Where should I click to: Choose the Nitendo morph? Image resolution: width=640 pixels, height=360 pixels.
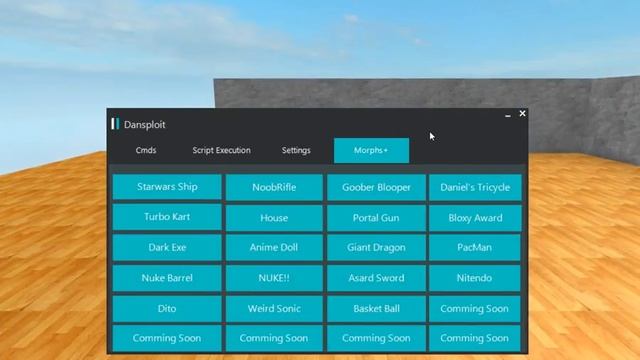click(x=475, y=278)
